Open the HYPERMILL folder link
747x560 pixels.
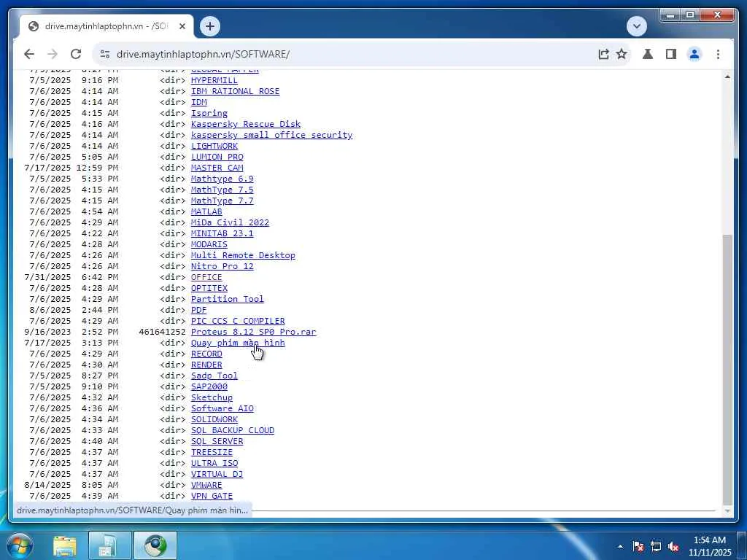[214, 80]
